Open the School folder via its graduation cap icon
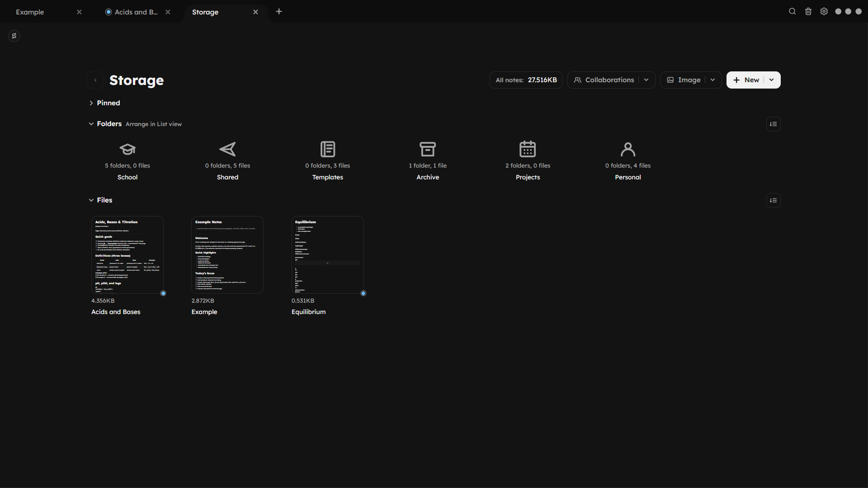868x488 pixels. (x=127, y=150)
